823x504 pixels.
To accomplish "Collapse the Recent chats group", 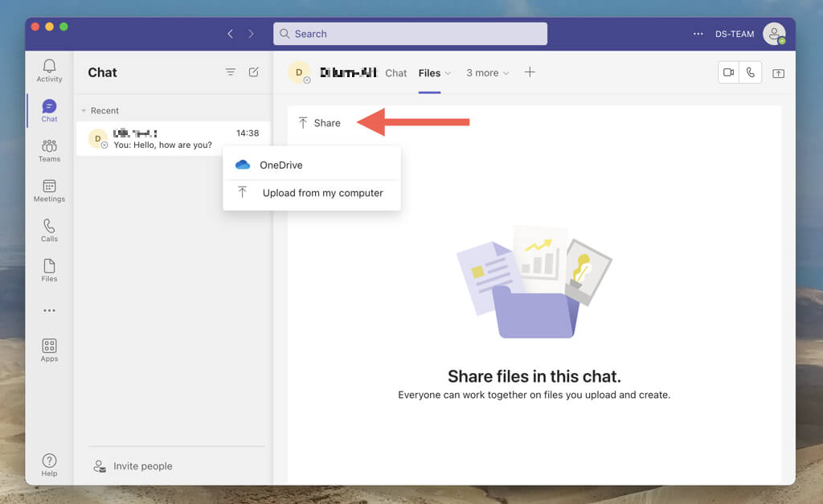I will click(x=84, y=111).
